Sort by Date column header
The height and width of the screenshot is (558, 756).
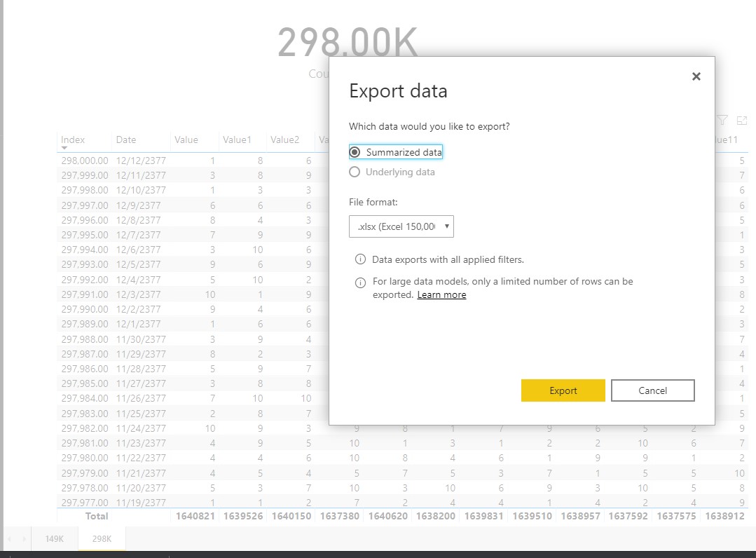(126, 139)
